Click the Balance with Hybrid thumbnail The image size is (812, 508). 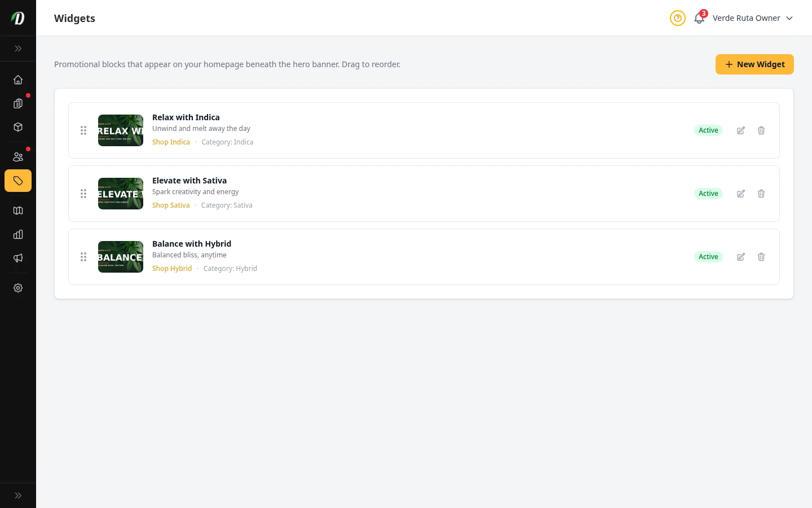pos(121,257)
